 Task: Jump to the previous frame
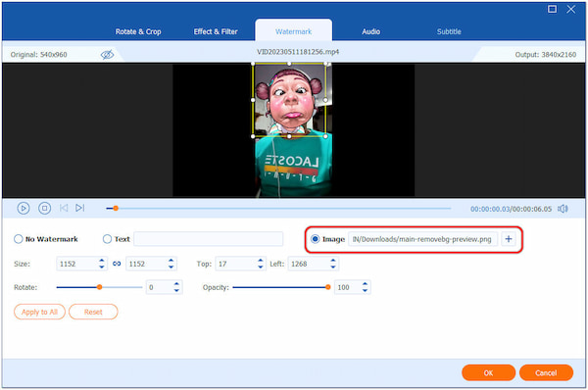click(64, 208)
